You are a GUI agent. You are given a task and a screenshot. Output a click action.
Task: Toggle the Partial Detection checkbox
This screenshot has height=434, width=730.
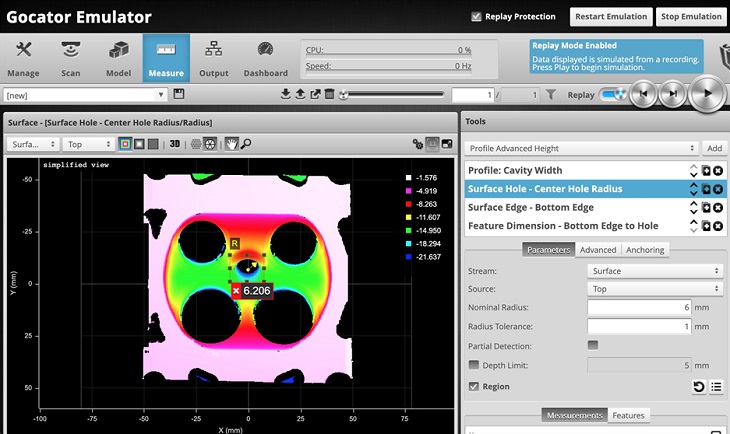tap(593, 345)
